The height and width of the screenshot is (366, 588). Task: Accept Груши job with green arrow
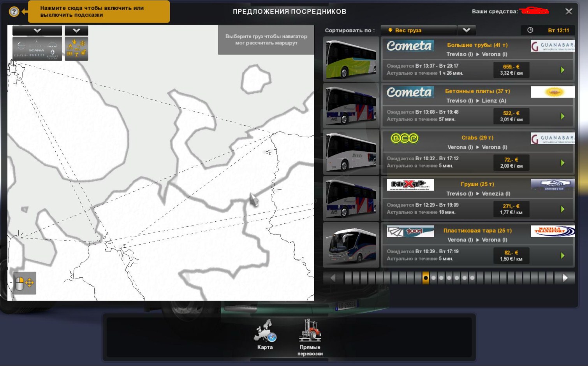coord(562,209)
